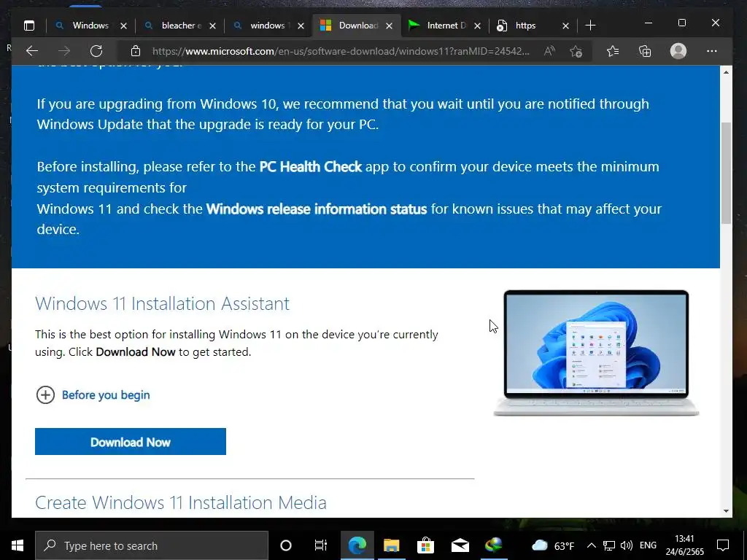
Task: Open the tab actions menu icon
Action: pyautogui.click(x=29, y=26)
